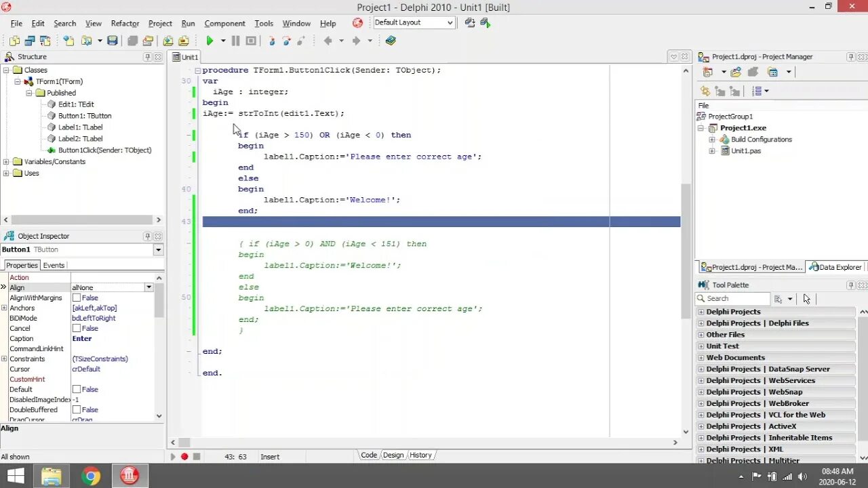Click the globe web icon beside Help

pyautogui.click(x=357, y=23)
